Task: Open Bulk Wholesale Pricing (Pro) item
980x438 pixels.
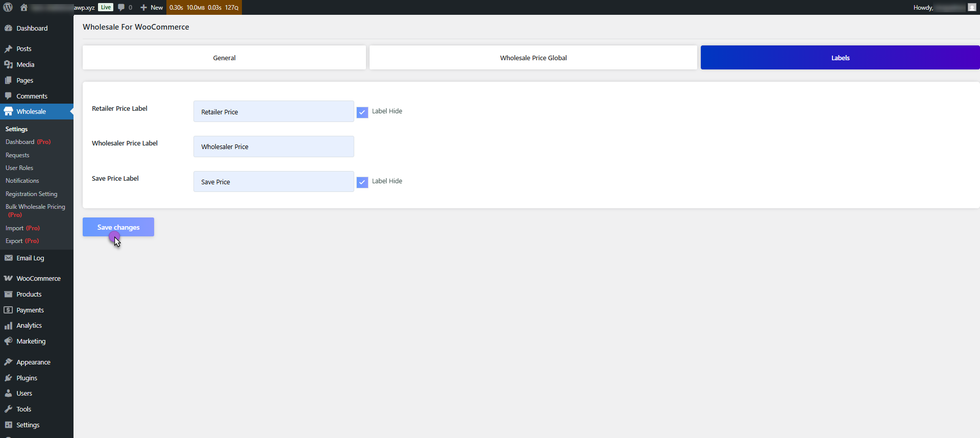Action: (35, 211)
